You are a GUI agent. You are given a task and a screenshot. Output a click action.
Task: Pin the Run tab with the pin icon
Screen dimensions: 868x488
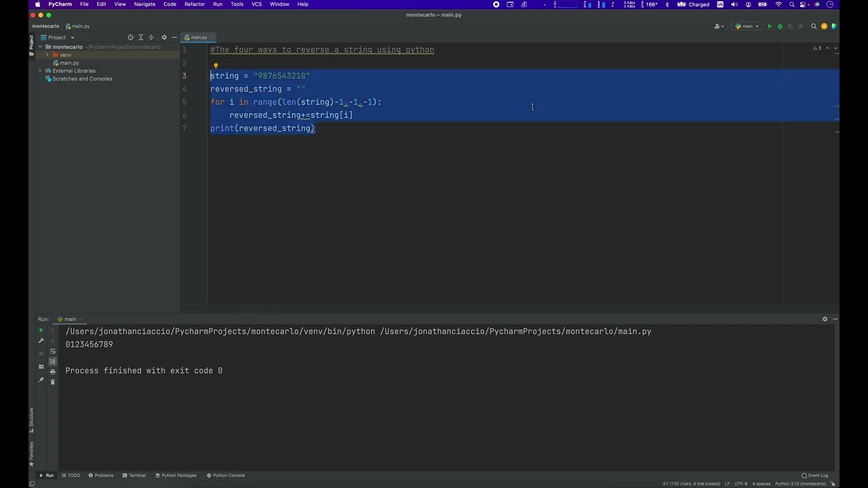tap(41, 380)
